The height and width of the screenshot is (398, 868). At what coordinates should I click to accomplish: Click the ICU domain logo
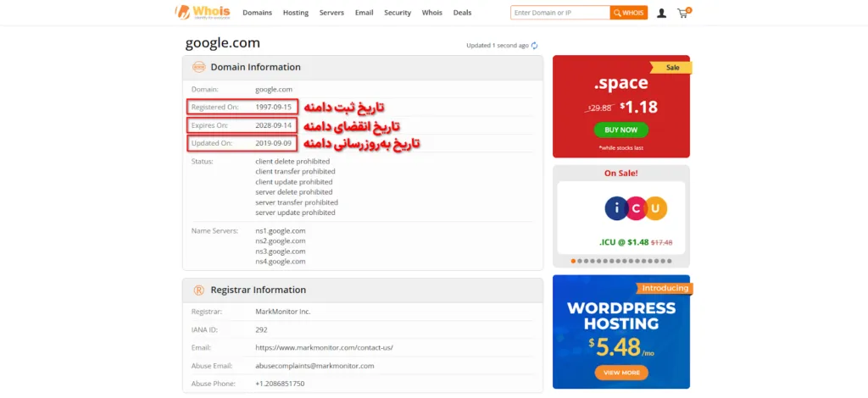pos(637,207)
